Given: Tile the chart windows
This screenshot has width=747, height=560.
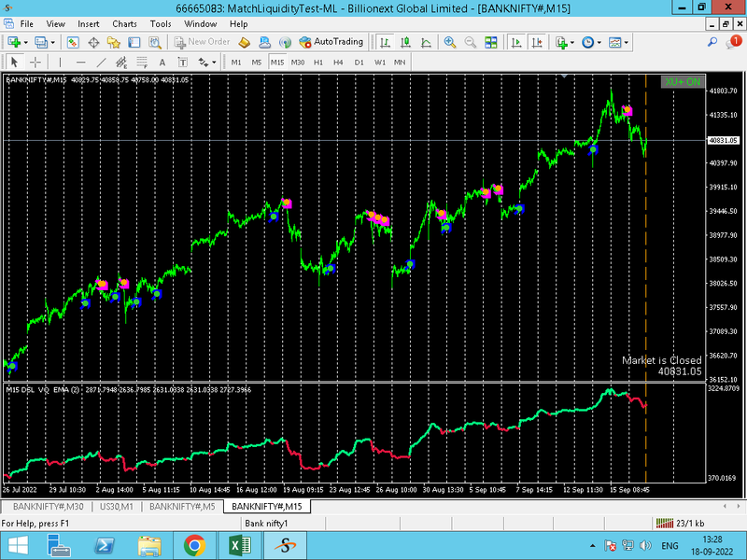Looking at the screenshot, I should 491,42.
